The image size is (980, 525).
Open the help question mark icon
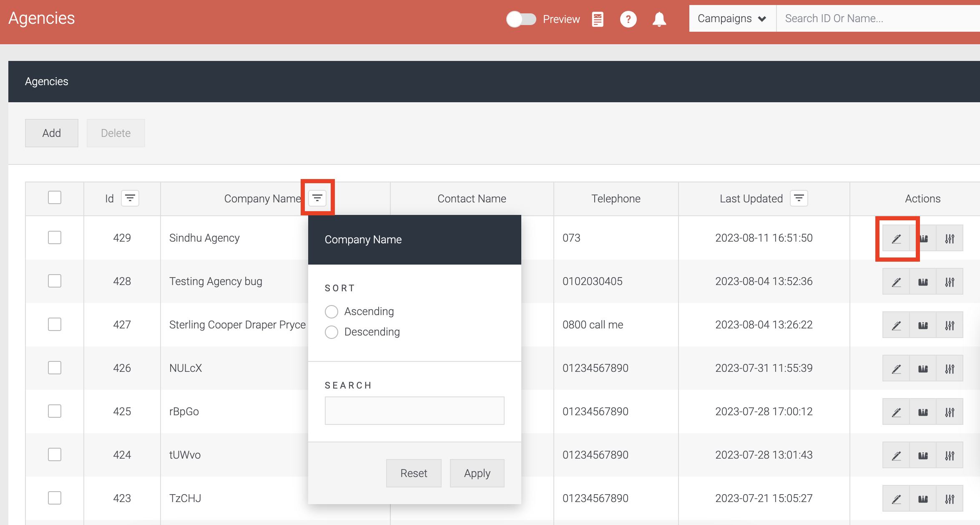628,19
